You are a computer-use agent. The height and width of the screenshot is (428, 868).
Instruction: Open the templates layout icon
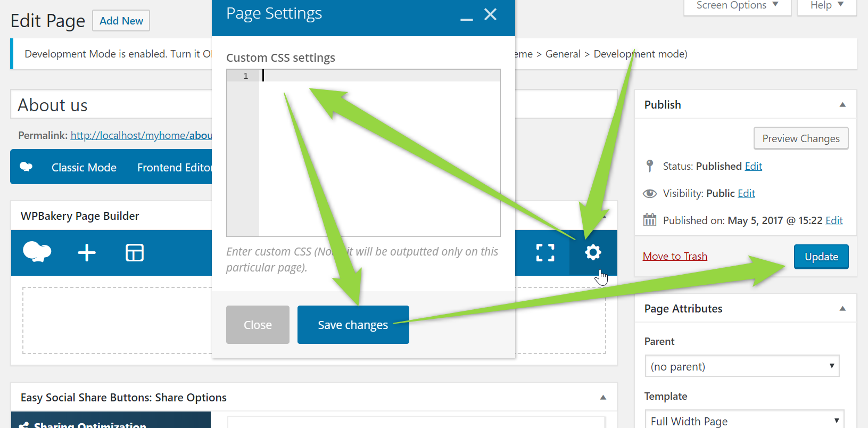tap(135, 253)
